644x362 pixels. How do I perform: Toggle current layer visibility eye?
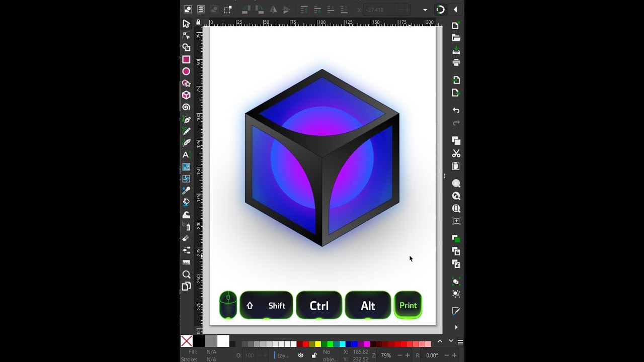(x=301, y=355)
